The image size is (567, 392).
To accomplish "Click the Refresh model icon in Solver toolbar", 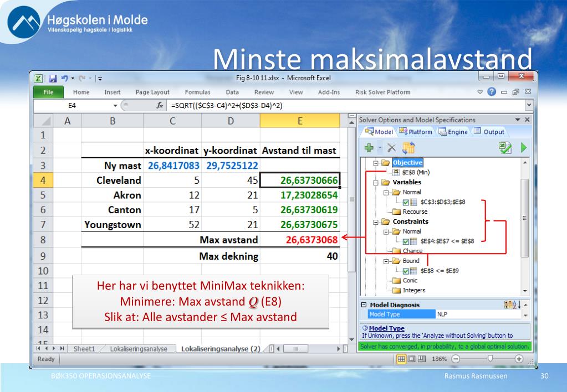I will pos(408,147).
